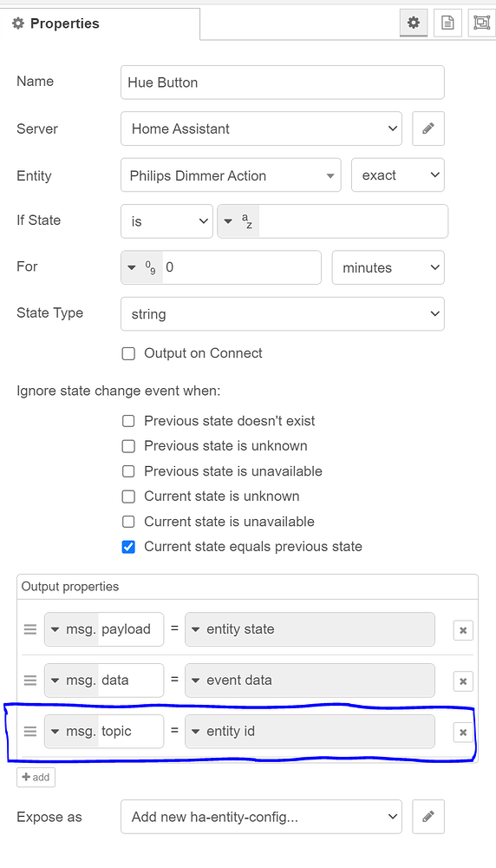The image size is (496, 868).
Task: Grab reorder handle for msg.payload row
Action: click(x=30, y=629)
